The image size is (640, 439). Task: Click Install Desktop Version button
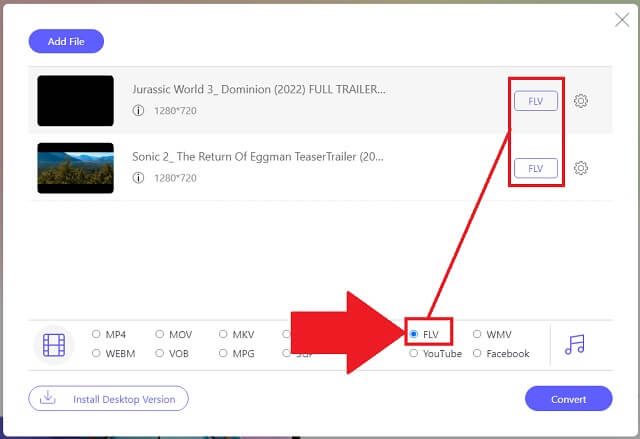coord(108,399)
